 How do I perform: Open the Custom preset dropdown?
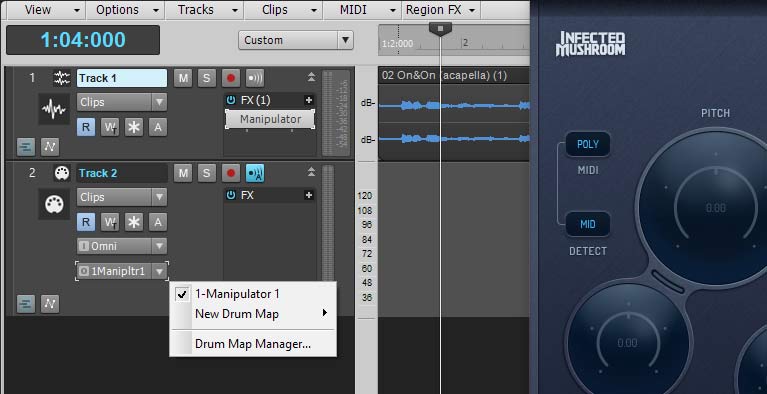[295, 40]
